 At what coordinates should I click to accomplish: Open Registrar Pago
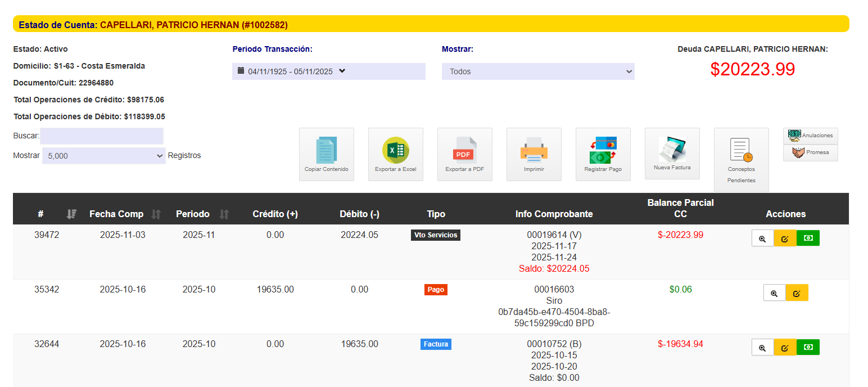pos(603,154)
